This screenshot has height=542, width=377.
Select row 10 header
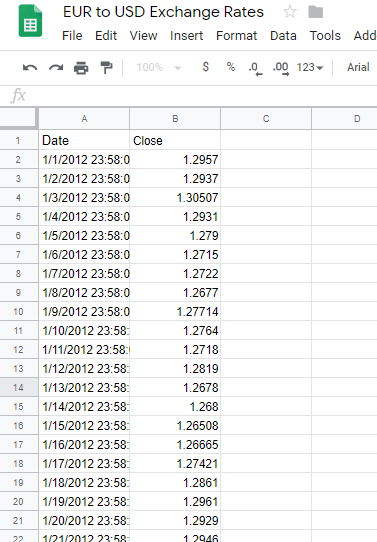[18, 311]
